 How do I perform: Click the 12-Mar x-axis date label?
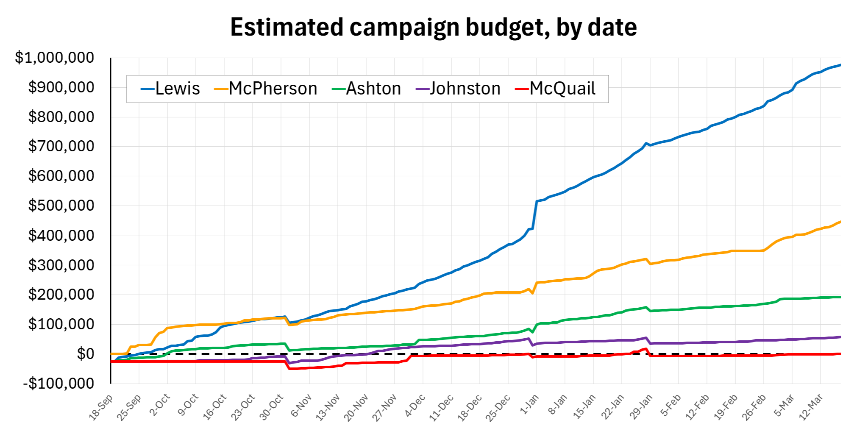coord(810,407)
